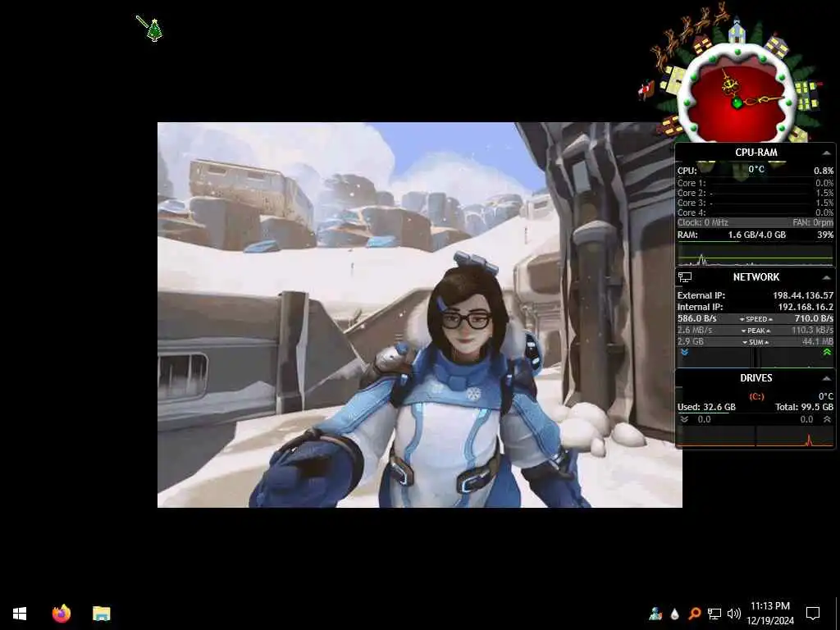Image resolution: width=840 pixels, height=630 pixels.
Task: Collapse the NETWORK widget
Action: point(827,277)
